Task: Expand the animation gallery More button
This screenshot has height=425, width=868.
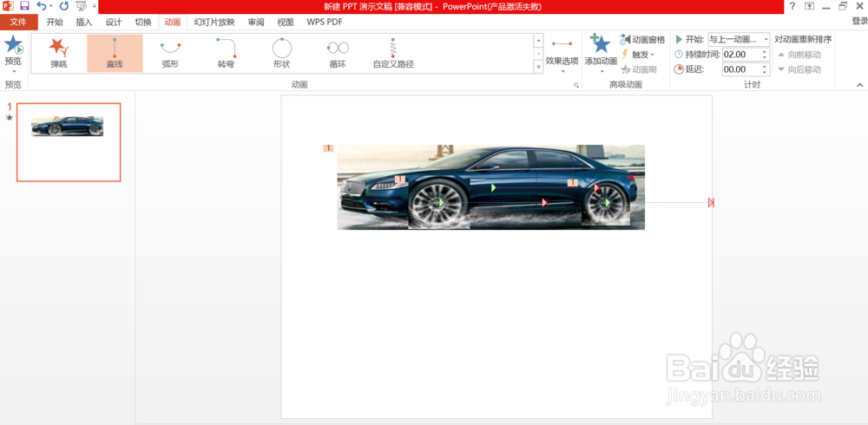Action: tap(538, 67)
